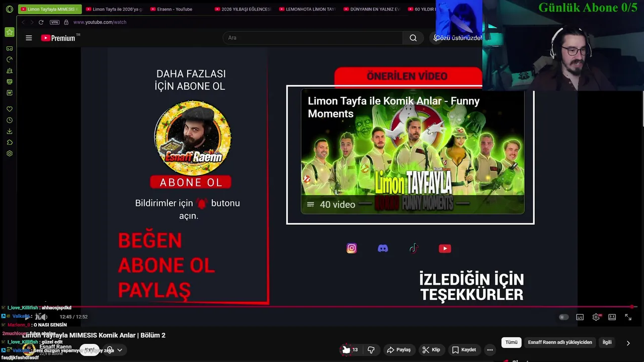Click the Paylaş share button

click(398, 350)
